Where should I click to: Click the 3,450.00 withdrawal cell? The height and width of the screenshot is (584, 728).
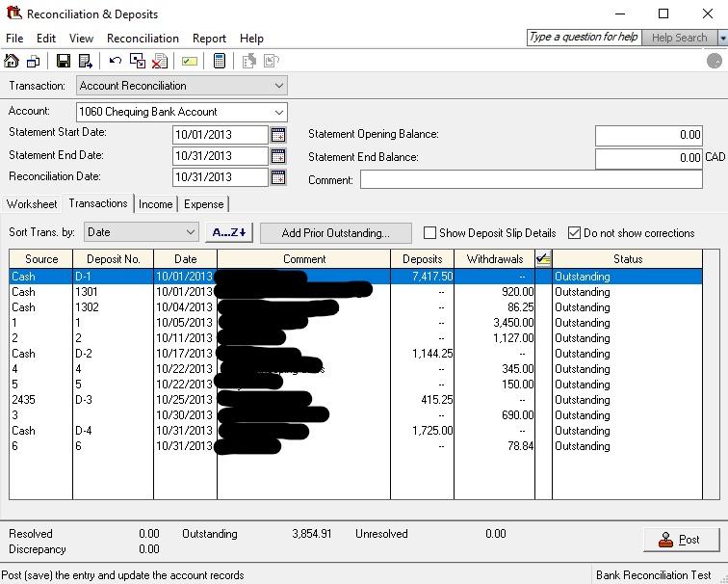click(x=494, y=323)
